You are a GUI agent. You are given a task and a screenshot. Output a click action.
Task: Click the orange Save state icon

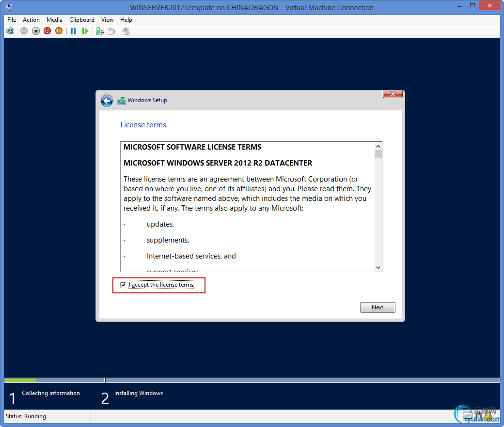coord(59,31)
